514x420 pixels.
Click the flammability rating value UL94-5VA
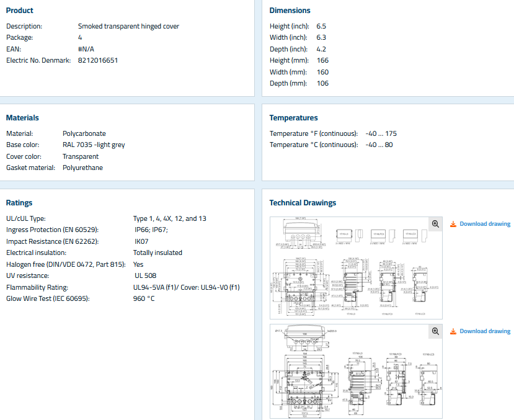[186, 287]
